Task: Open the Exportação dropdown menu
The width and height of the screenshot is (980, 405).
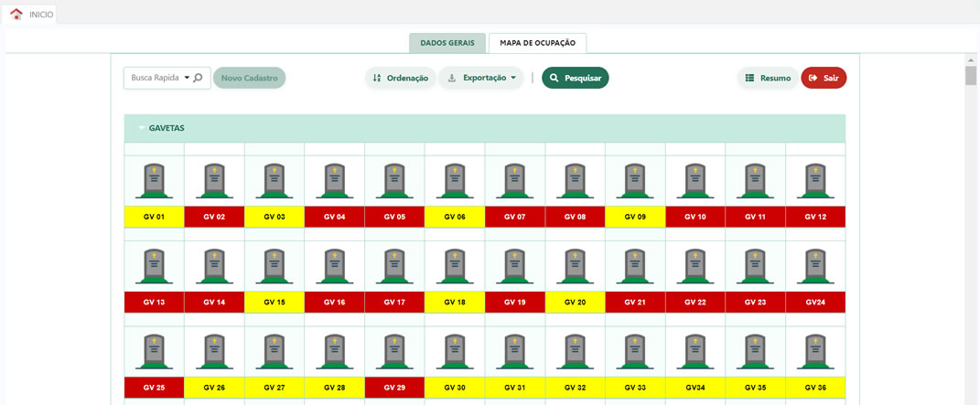Action: pyautogui.click(x=480, y=78)
